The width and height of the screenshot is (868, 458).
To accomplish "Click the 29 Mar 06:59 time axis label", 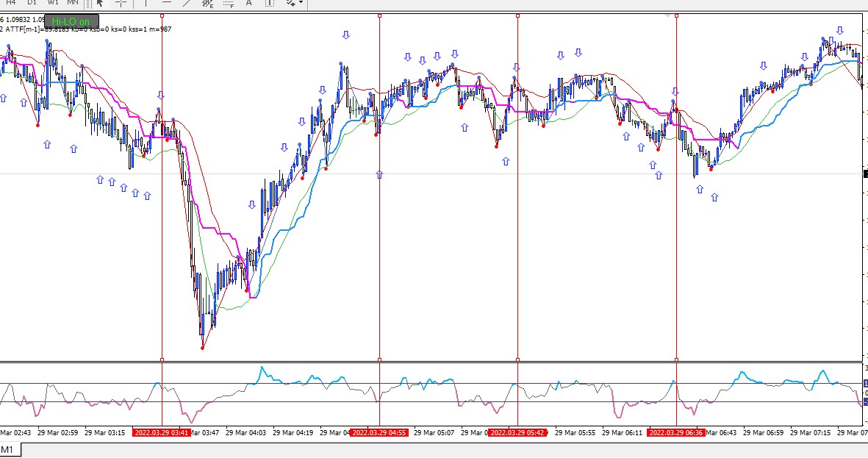I will coord(764,432).
